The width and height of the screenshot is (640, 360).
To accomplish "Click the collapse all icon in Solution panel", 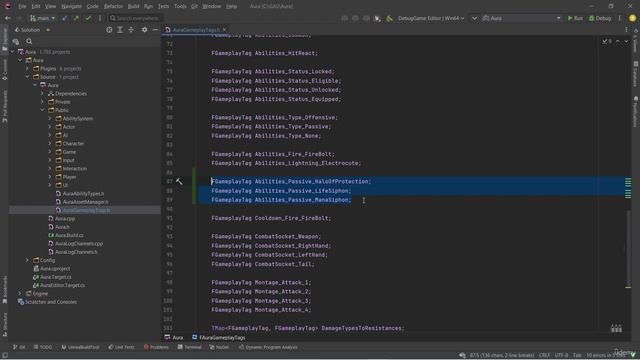I will (x=131, y=30).
